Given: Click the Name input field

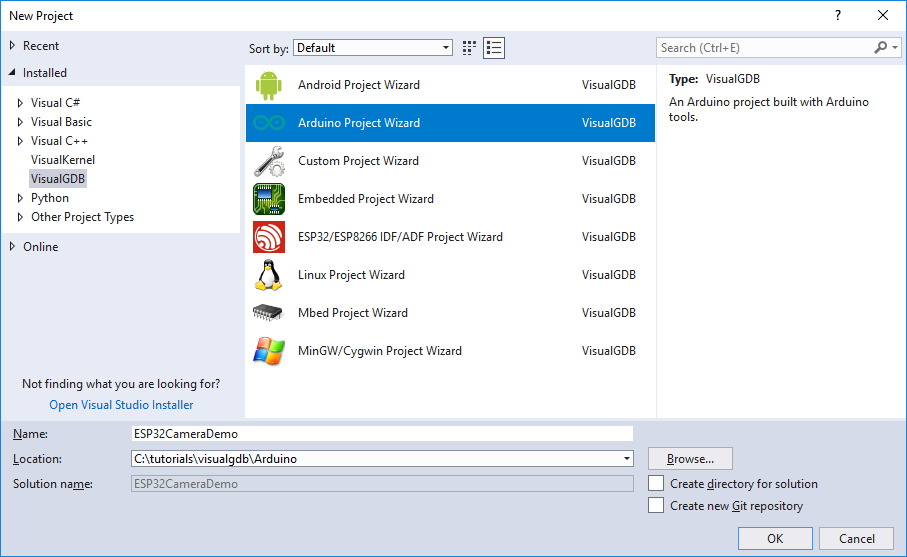Looking at the screenshot, I should tap(382, 434).
